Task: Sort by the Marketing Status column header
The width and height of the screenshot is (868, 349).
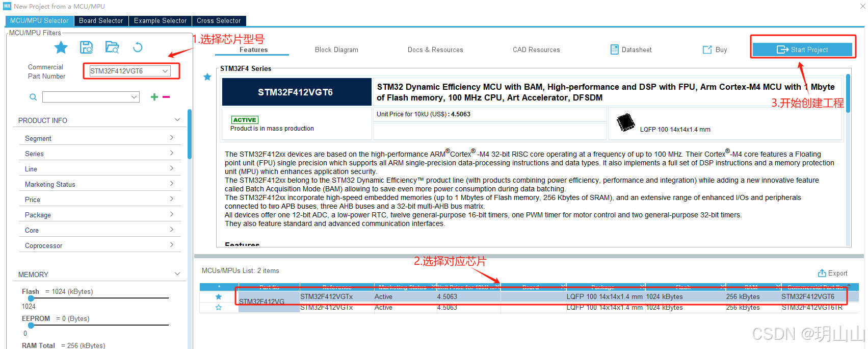Action: [405, 287]
